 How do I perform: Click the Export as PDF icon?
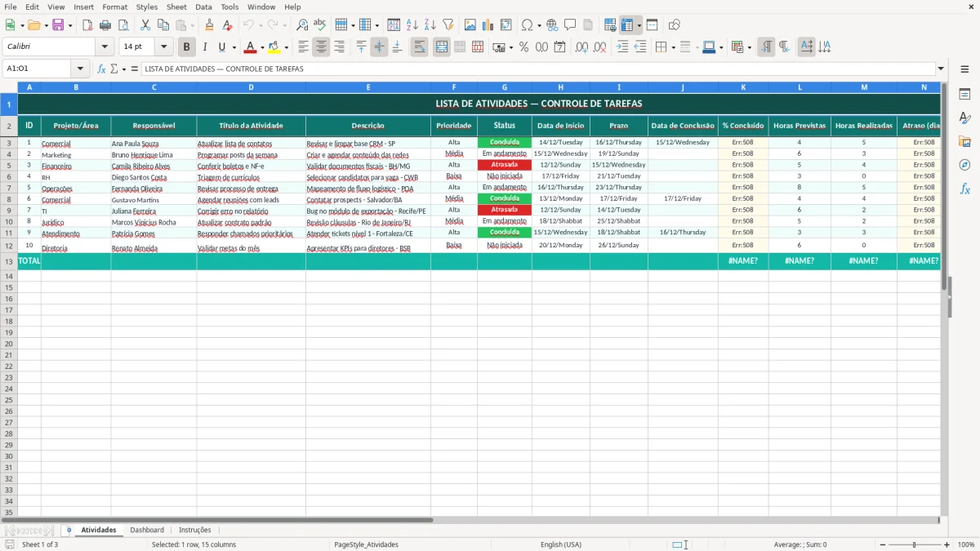(x=88, y=25)
